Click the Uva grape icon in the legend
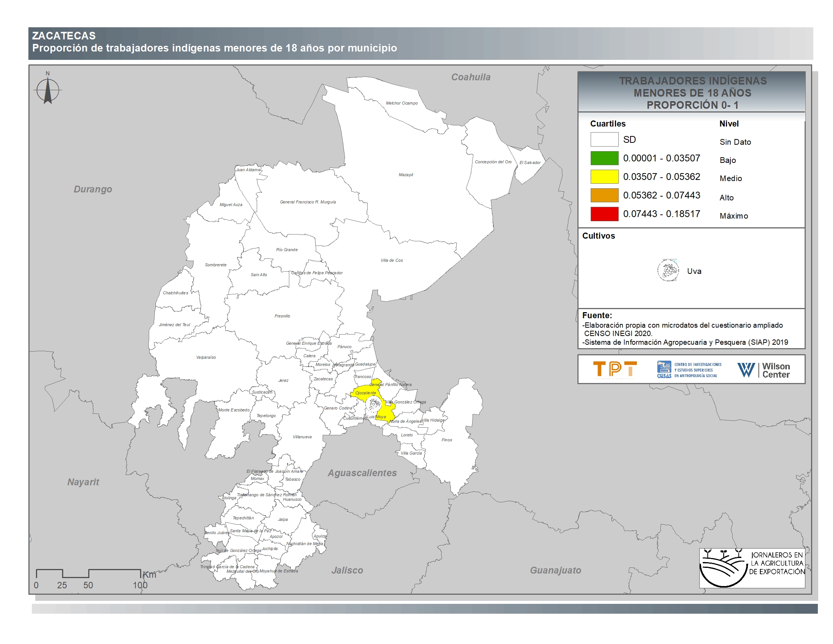833x644 pixels. click(x=668, y=270)
